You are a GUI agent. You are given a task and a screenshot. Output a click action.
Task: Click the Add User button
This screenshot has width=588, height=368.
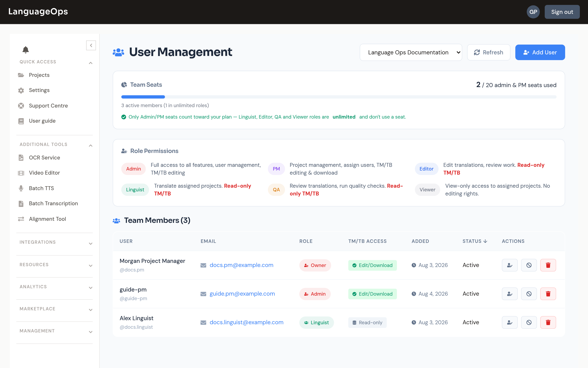[540, 52]
